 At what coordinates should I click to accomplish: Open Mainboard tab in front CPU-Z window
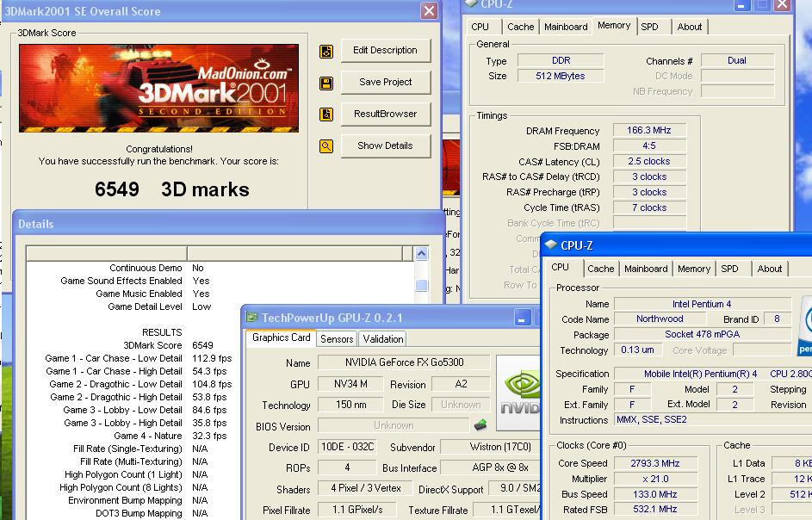pyautogui.click(x=646, y=269)
